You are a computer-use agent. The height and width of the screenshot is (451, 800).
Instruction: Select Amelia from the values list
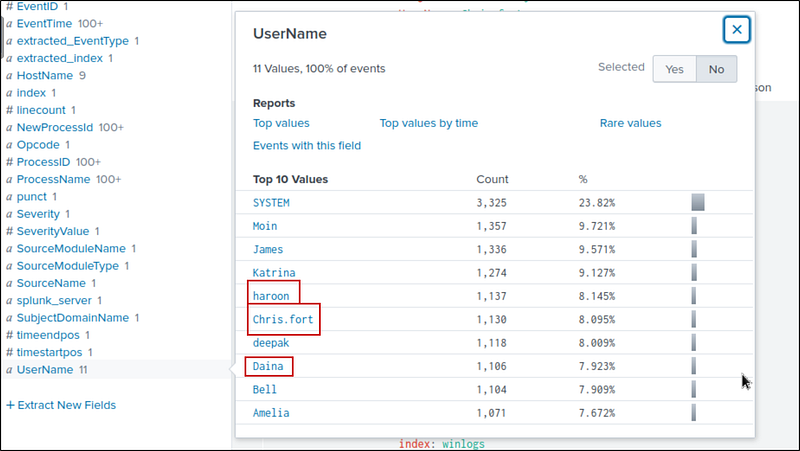click(x=271, y=412)
